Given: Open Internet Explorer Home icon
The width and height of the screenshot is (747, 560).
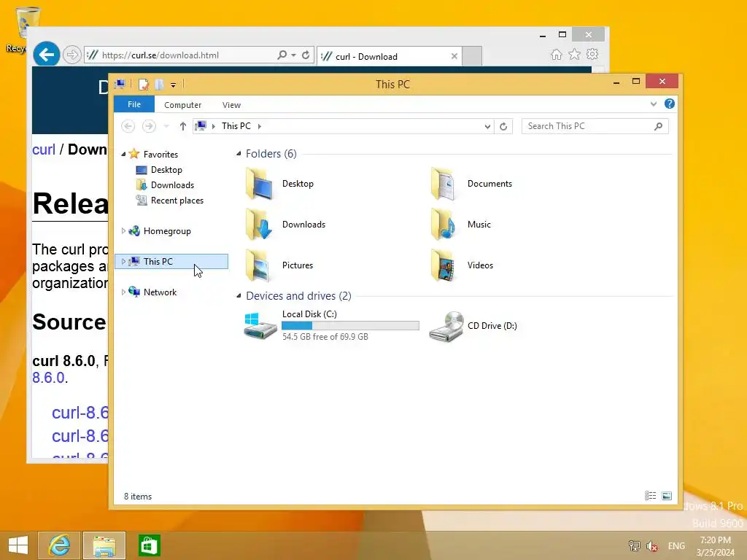Looking at the screenshot, I should click(557, 54).
